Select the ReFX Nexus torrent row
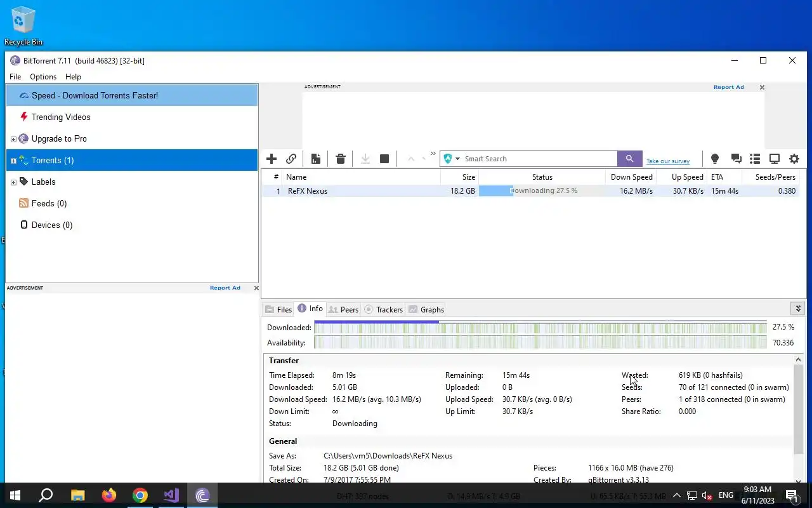 [530, 190]
